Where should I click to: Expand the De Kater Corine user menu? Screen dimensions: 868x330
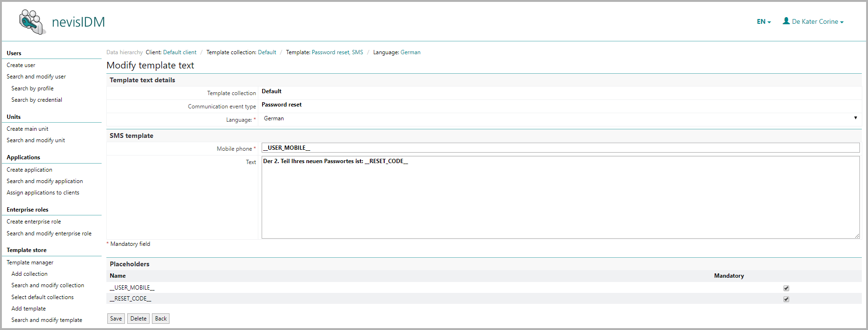tap(817, 22)
